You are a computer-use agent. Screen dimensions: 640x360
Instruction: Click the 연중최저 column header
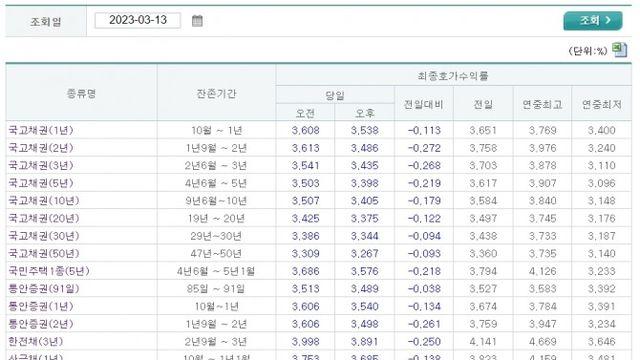602,104
